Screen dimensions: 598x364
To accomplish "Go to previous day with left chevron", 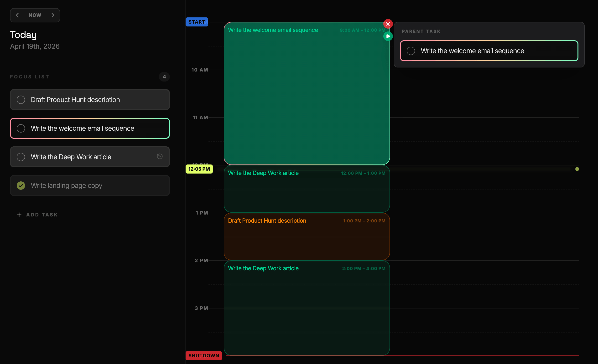I will [17, 15].
